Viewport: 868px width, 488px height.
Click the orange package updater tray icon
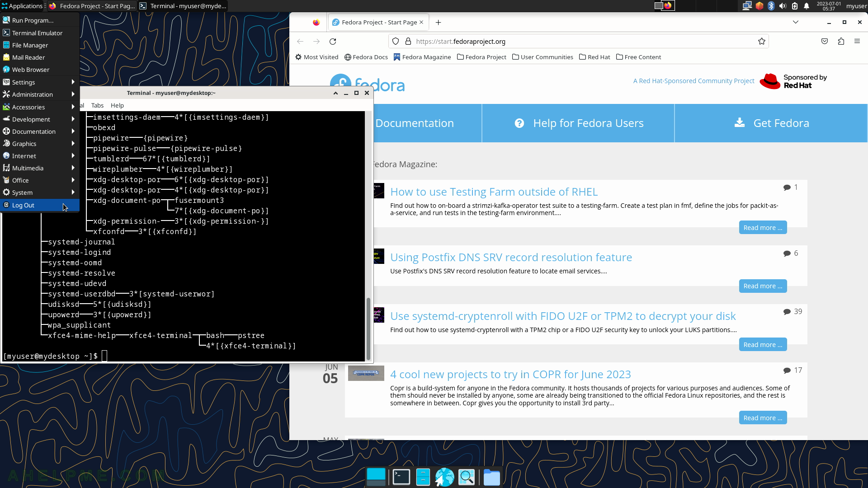pyautogui.click(x=759, y=6)
